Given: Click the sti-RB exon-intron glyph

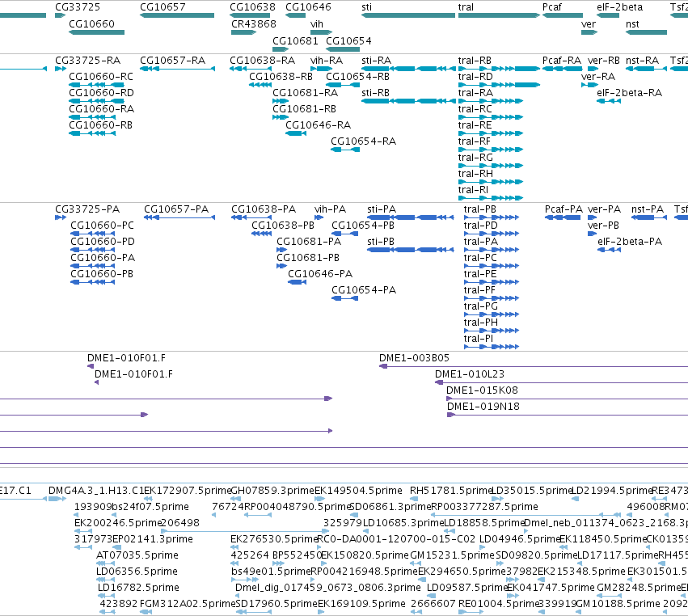Looking at the screenshot, I should pyautogui.click(x=408, y=101).
